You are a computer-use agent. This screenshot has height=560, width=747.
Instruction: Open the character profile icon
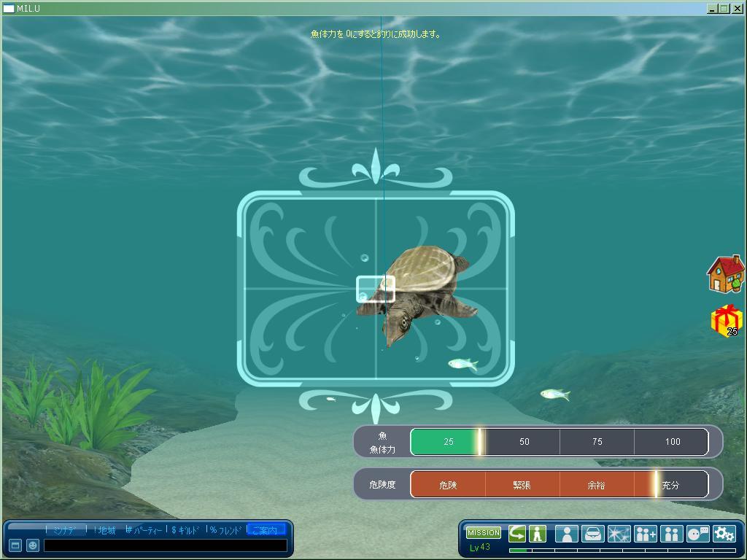click(x=566, y=534)
